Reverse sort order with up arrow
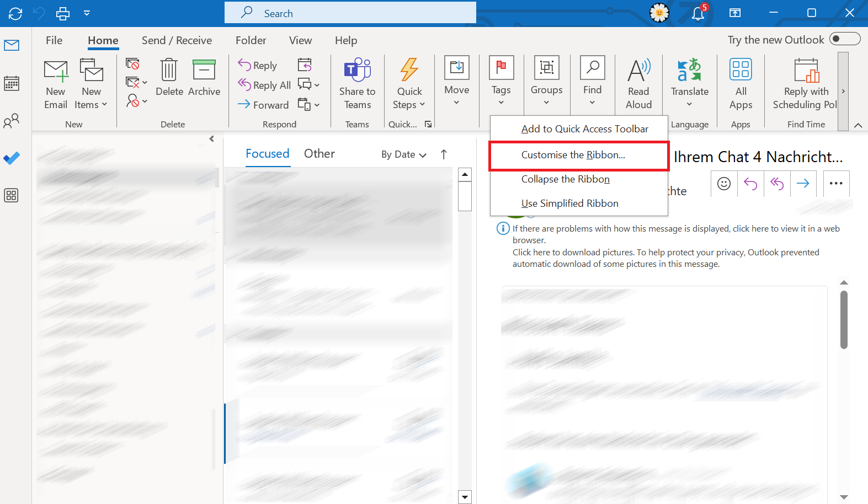This screenshot has width=868, height=504. (444, 154)
